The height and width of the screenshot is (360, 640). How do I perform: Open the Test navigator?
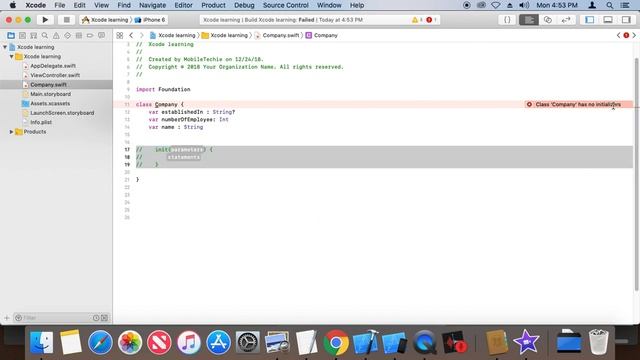pos(67,36)
